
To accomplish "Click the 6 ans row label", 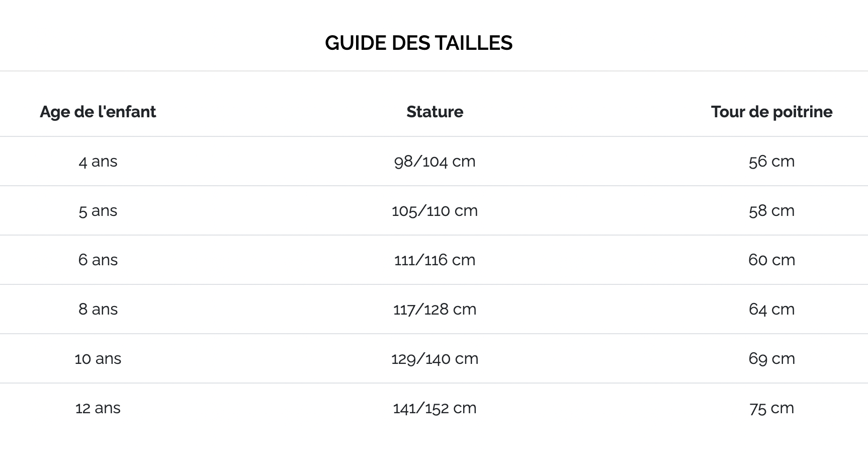I will (x=98, y=260).
